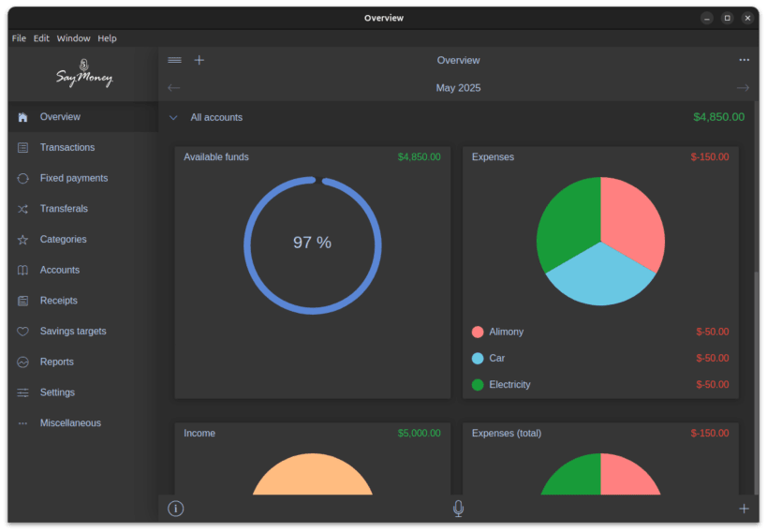
Task: Click the Car blue legend swatch
Action: click(478, 358)
